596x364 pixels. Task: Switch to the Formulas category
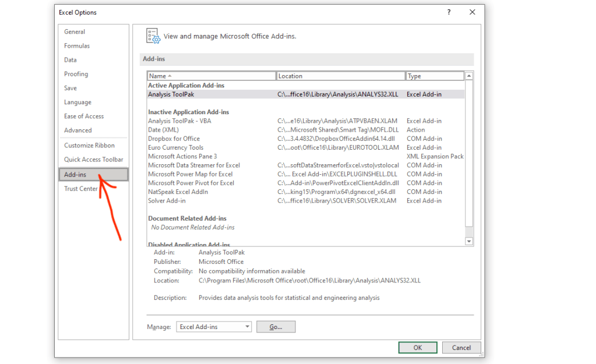pyautogui.click(x=77, y=46)
